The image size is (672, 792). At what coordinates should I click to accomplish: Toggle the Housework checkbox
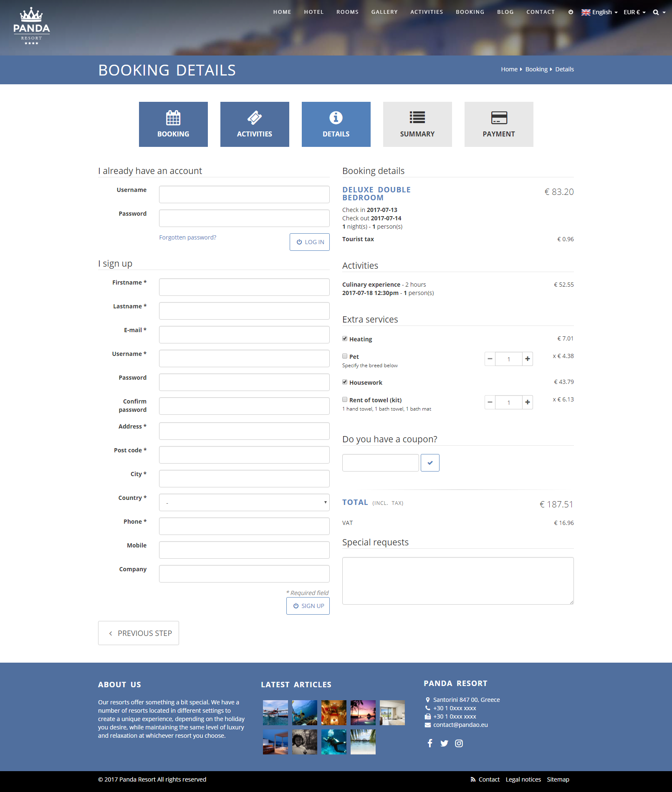point(345,382)
